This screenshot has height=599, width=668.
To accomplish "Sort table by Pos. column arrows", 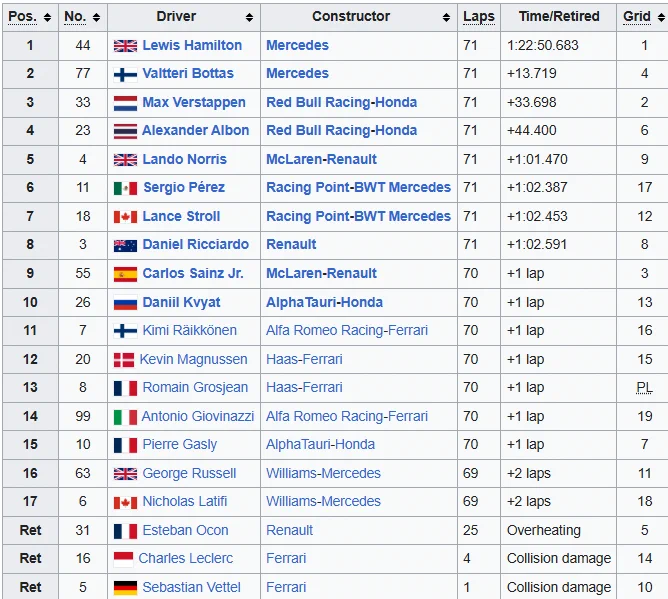I will point(47,17).
